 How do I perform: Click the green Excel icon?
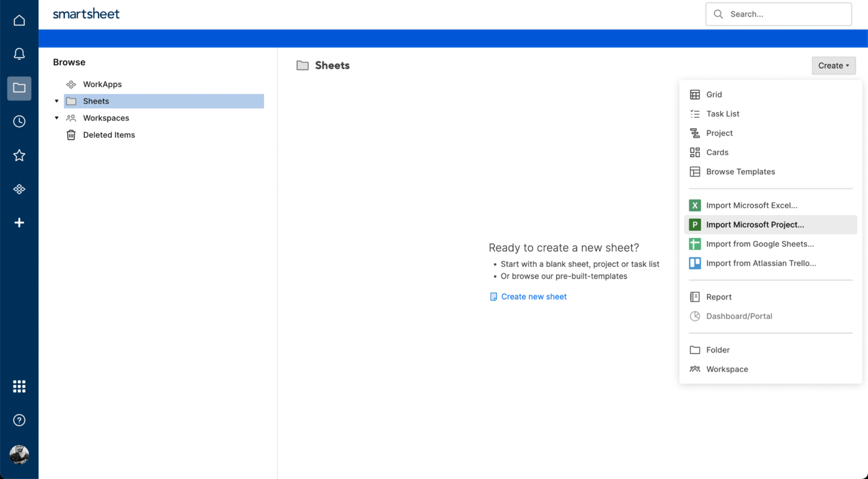coord(695,205)
